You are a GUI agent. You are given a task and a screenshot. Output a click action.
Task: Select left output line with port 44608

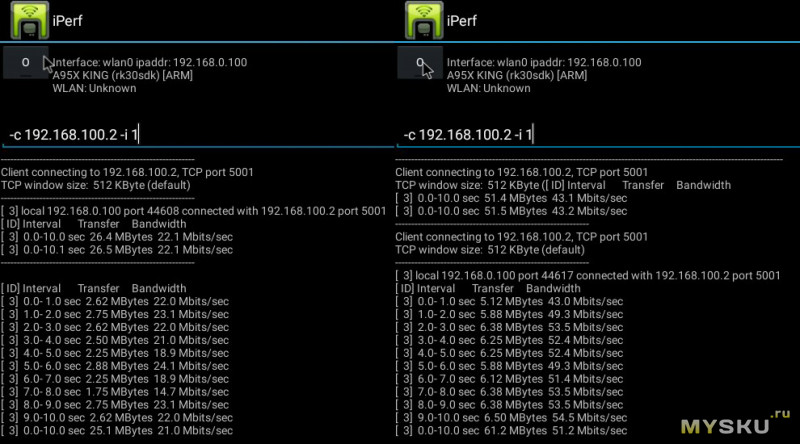[x=194, y=211]
